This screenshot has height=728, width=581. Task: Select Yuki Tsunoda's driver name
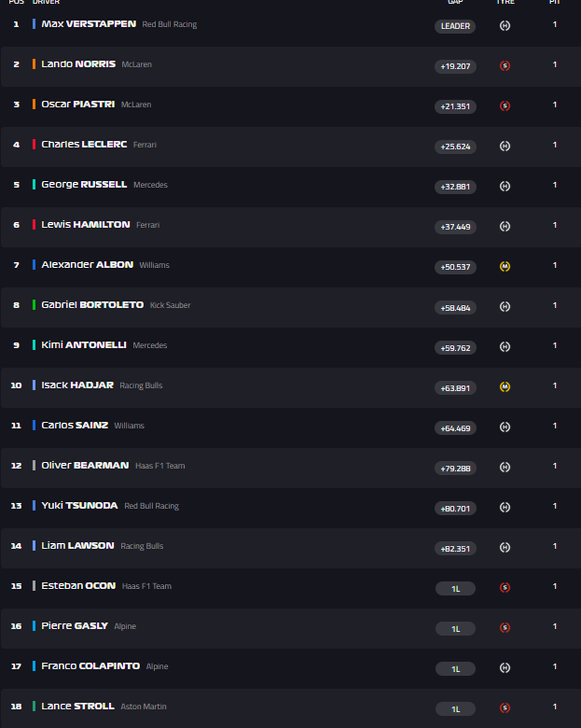point(79,506)
